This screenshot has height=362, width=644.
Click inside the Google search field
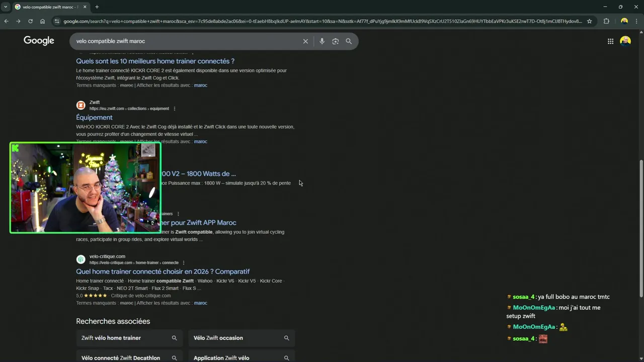[x=186, y=41]
